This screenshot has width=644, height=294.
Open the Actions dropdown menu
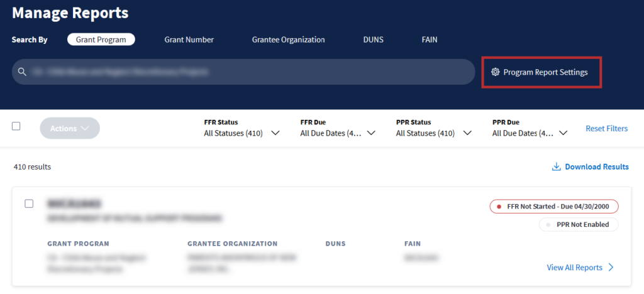click(x=70, y=128)
